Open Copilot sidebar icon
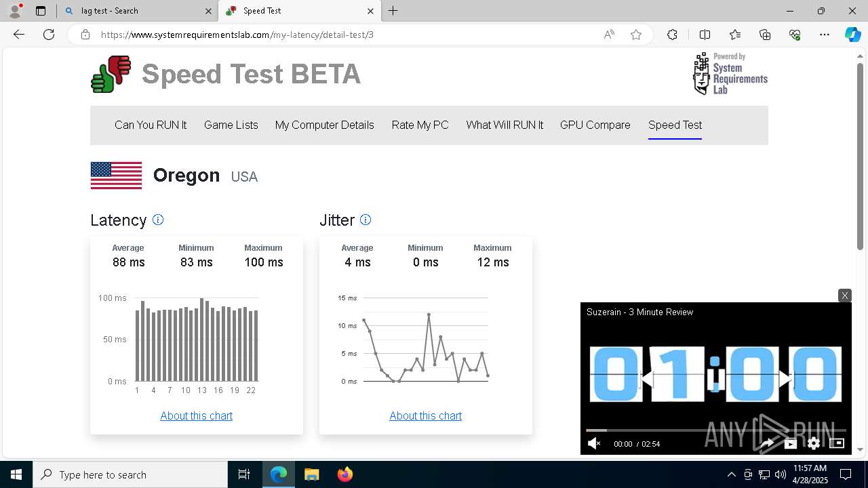868x488 pixels. (852, 35)
